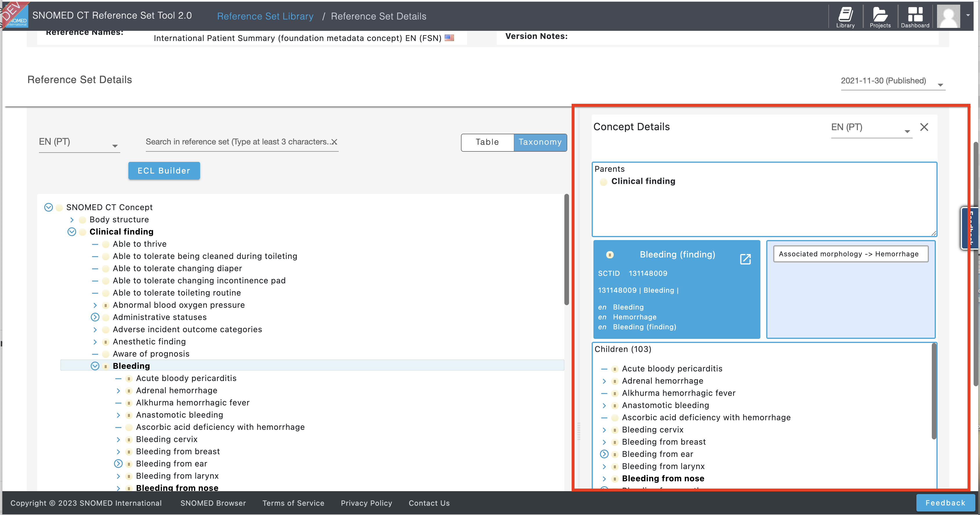Go to Reference Set Library breadcrumb
This screenshot has width=980, height=515.
[x=265, y=16]
